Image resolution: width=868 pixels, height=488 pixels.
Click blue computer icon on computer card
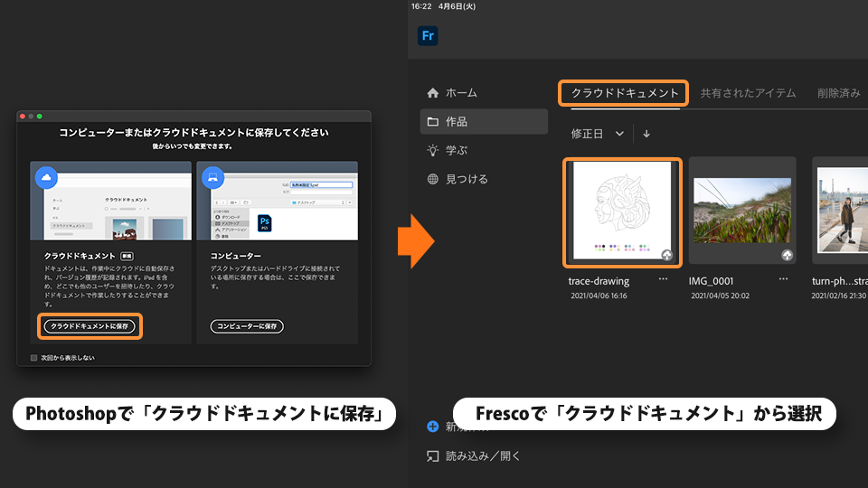point(212,178)
